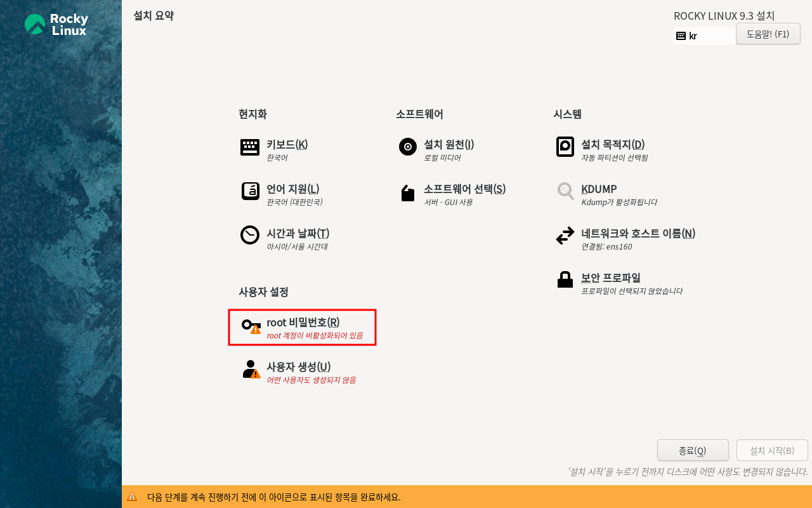Image resolution: width=812 pixels, height=508 pixels.
Task: Open KDUMP settings
Action: tap(599, 189)
